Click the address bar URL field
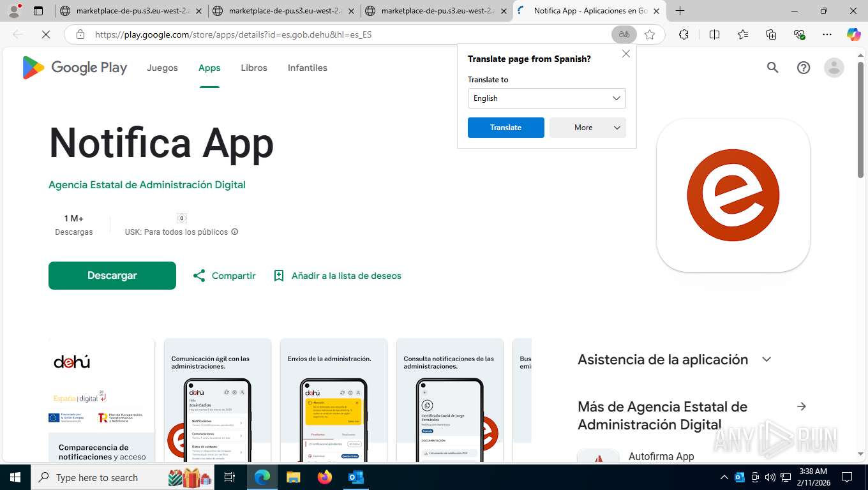 pos(351,34)
